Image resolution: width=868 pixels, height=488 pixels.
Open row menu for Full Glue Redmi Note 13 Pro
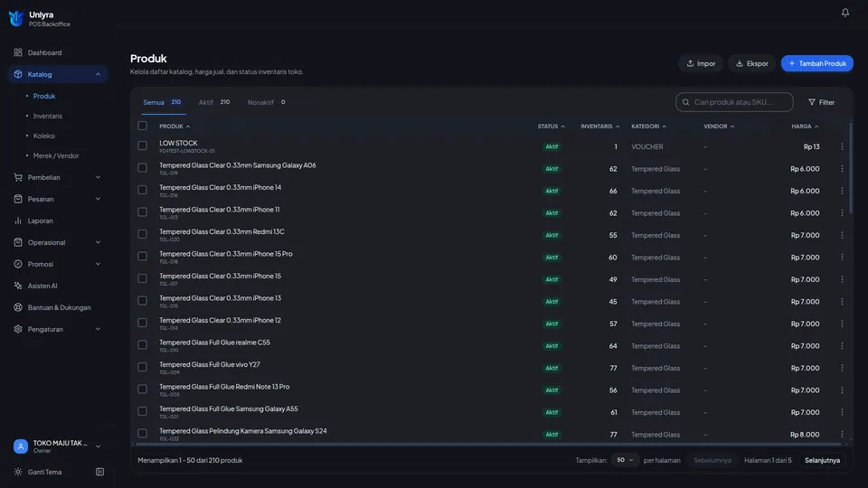coord(842,390)
